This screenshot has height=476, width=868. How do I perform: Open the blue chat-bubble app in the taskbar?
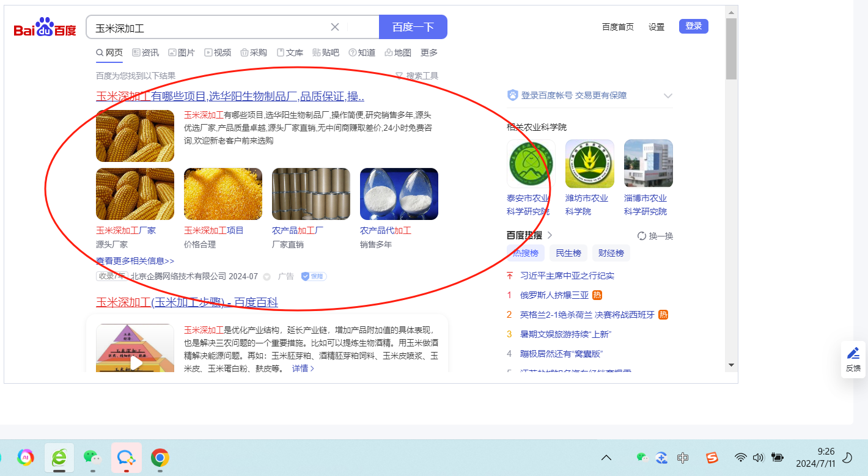[126, 458]
